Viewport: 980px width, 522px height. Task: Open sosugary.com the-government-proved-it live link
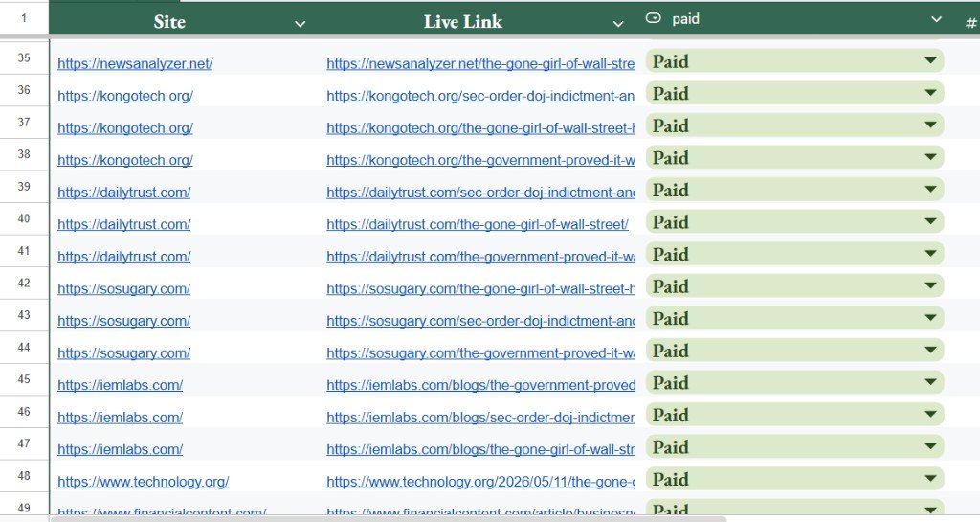tap(480, 352)
